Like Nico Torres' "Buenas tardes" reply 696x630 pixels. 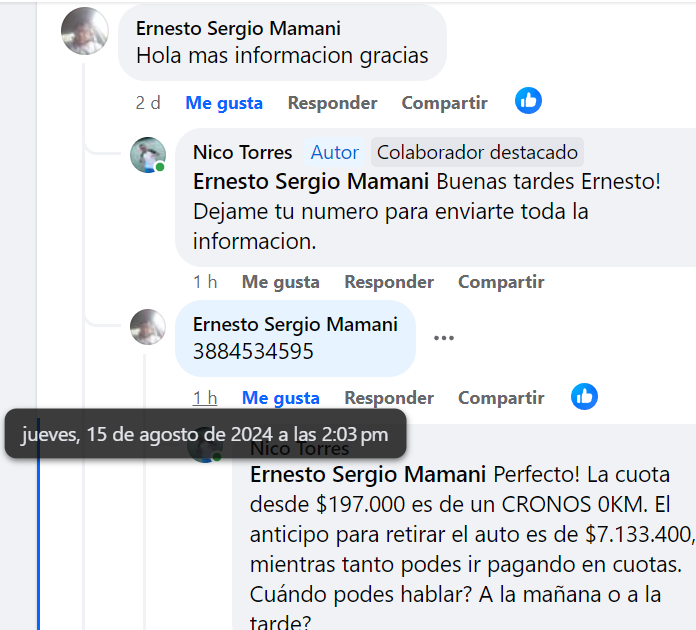tap(280, 282)
